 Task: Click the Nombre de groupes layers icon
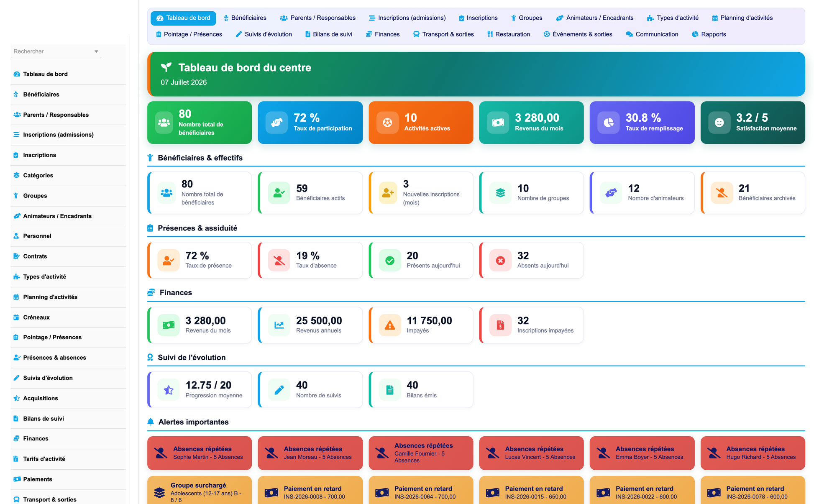coord(500,193)
